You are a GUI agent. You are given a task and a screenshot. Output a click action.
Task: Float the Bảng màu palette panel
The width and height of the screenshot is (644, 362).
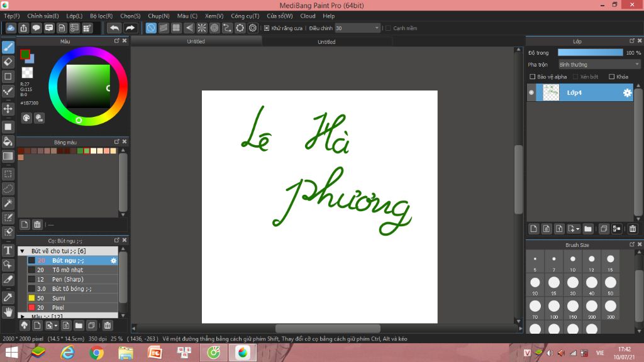pyautogui.click(x=116, y=141)
